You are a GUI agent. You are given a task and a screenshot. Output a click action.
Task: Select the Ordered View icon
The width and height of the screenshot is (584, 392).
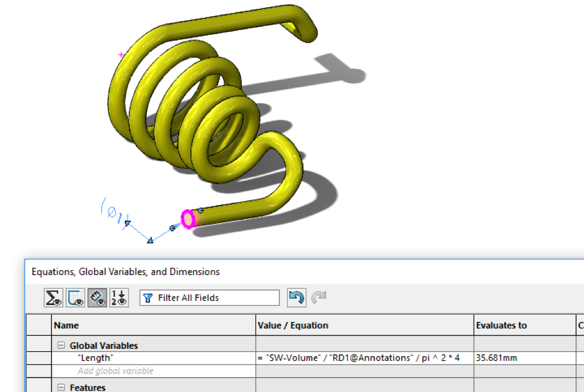pos(119,297)
